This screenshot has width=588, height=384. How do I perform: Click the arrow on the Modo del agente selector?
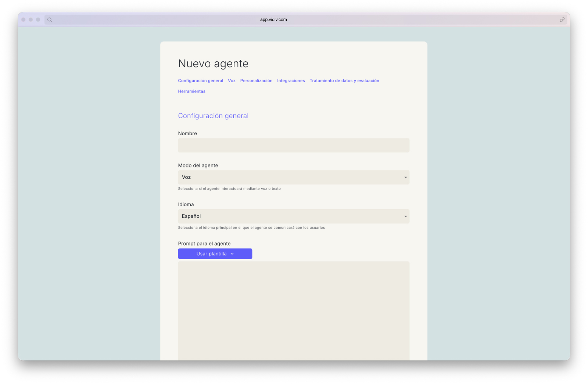tap(405, 177)
